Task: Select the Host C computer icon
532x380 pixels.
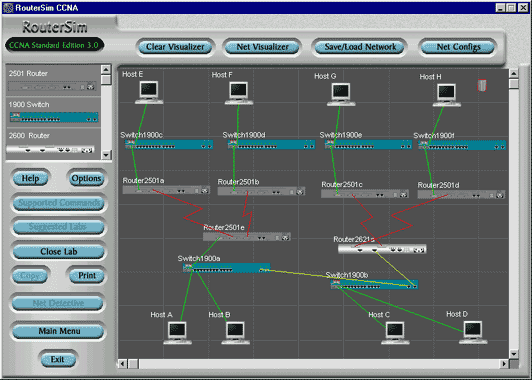Action: click(395, 333)
